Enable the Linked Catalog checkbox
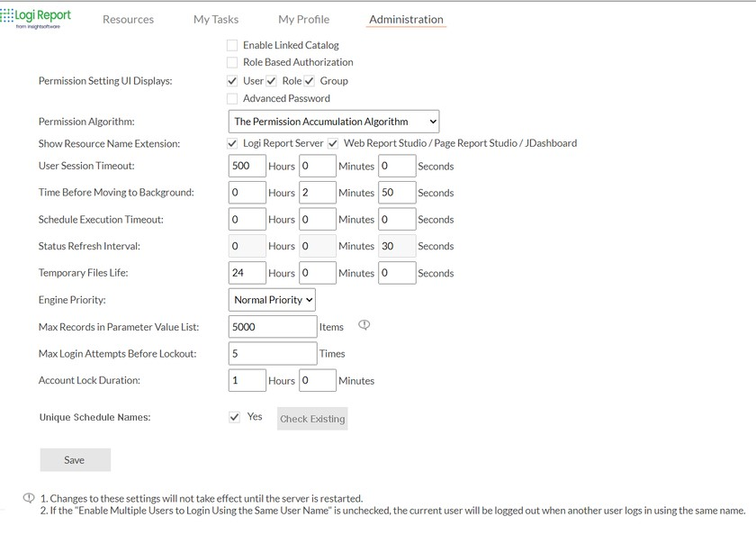 click(x=232, y=45)
